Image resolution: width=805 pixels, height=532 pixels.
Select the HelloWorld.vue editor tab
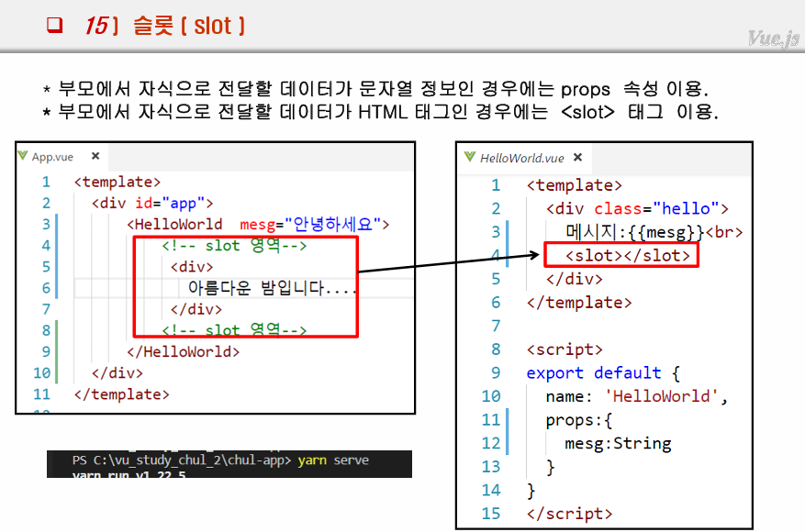point(523,158)
